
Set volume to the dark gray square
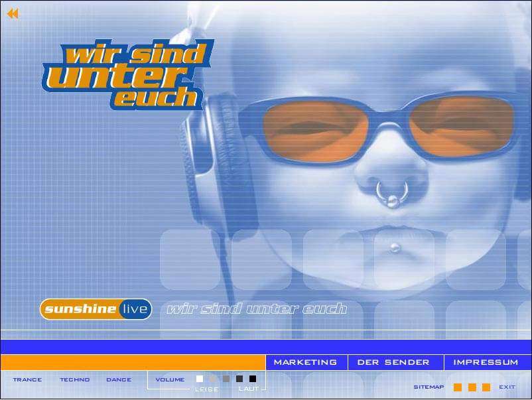tap(239, 379)
